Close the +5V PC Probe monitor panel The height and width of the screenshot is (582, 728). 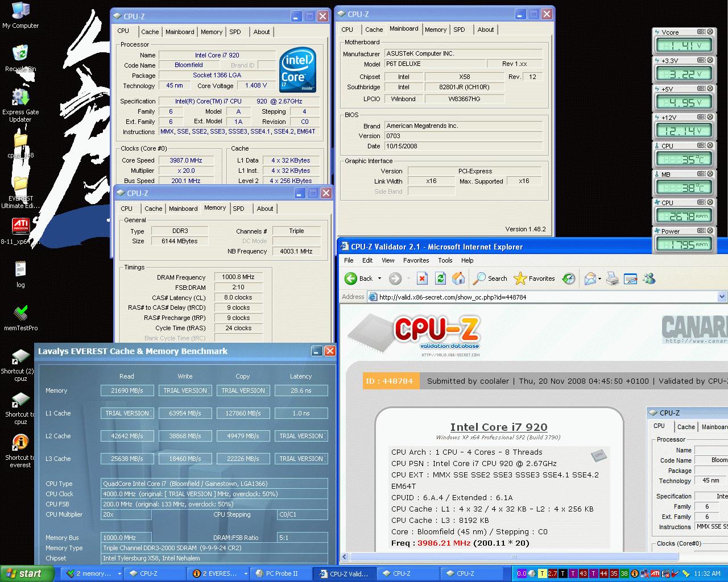point(710,89)
